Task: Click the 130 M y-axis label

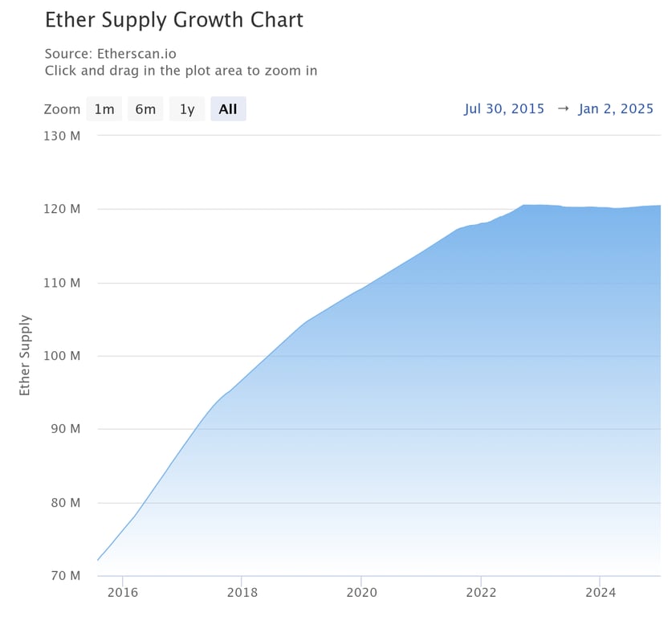Action: [x=63, y=136]
